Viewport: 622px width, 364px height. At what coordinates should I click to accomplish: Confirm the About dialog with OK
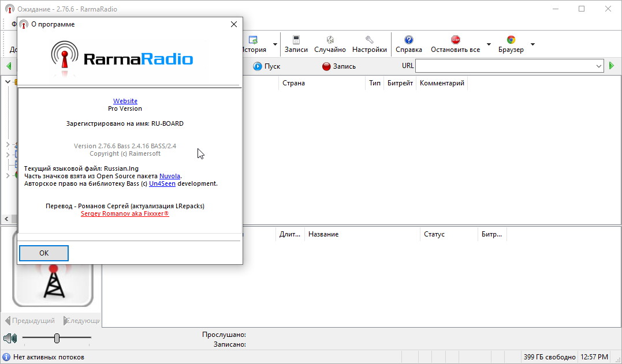(x=44, y=253)
